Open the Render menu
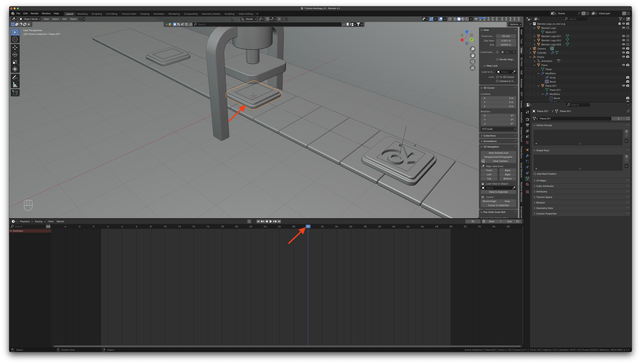641x364 pixels. click(35, 14)
